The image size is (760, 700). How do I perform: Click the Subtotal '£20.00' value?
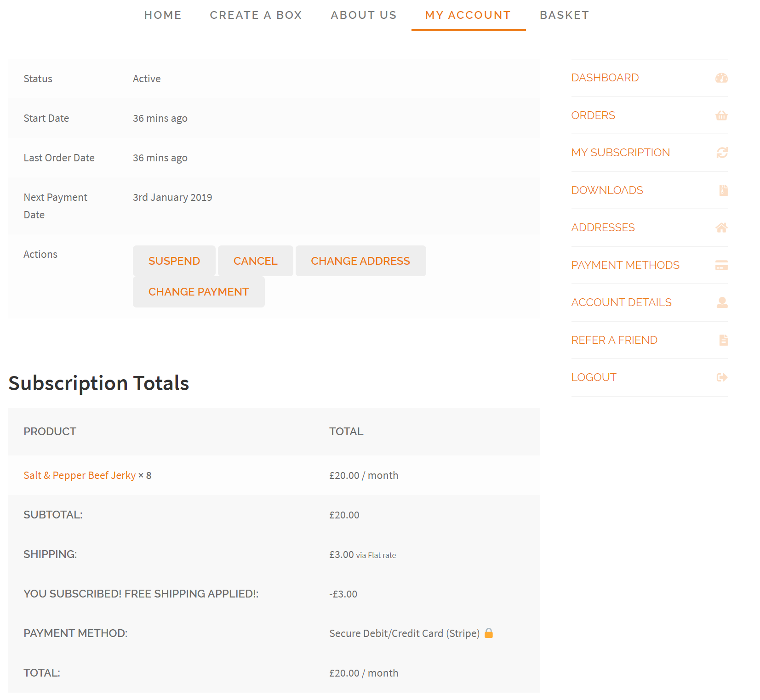click(x=344, y=515)
